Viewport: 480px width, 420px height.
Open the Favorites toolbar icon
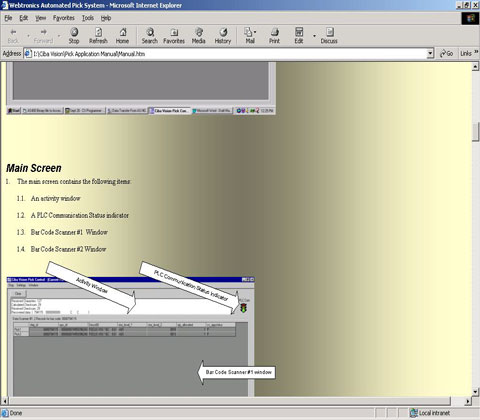click(x=174, y=36)
